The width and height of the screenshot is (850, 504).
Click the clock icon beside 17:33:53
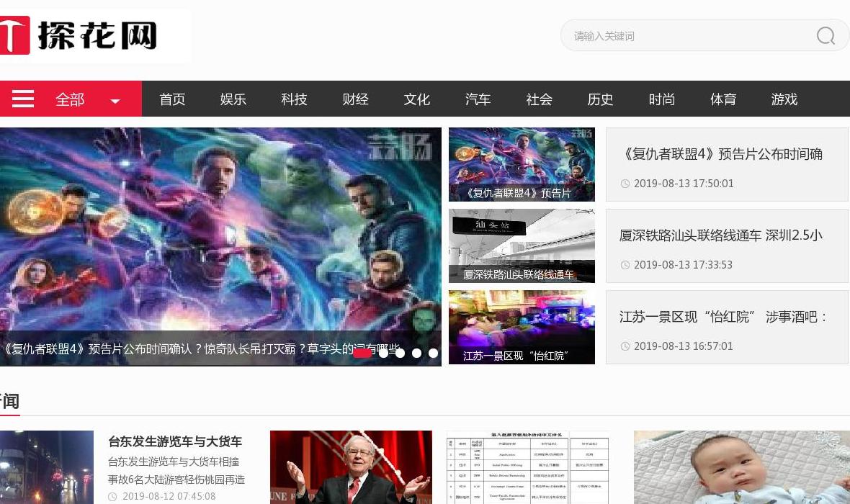click(625, 265)
